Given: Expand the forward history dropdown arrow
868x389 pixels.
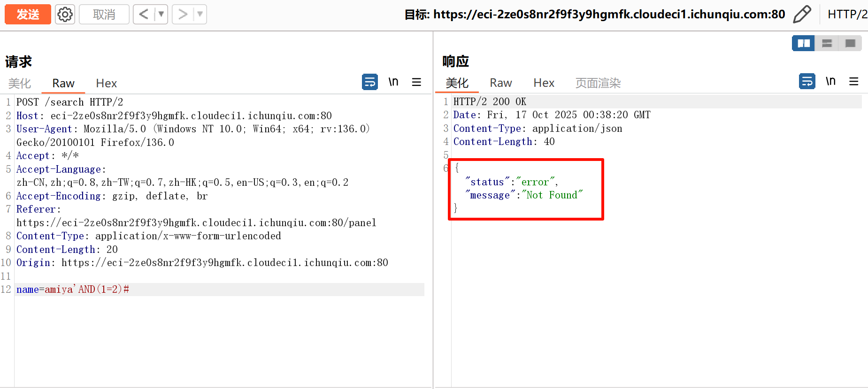Looking at the screenshot, I should click(x=200, y=15).
